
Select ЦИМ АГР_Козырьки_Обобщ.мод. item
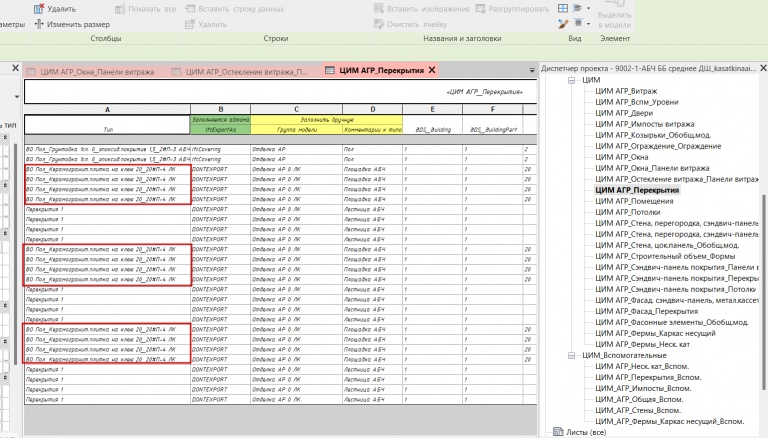(653, 135)
